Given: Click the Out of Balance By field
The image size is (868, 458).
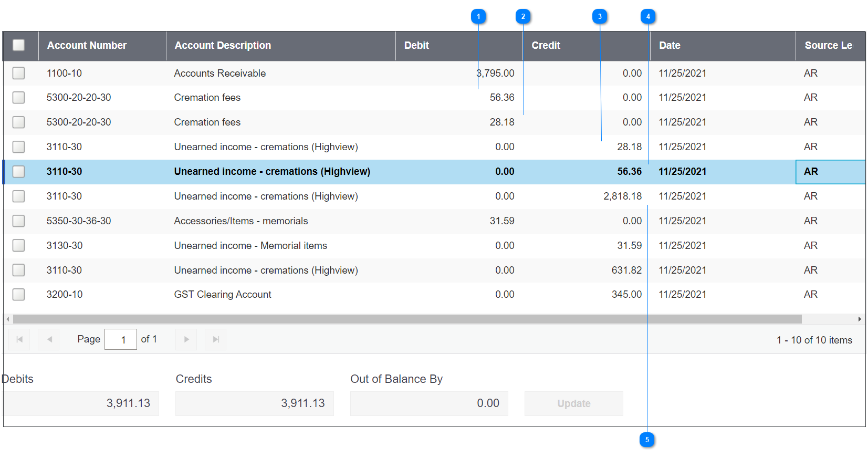Looking at the screenshot, I should pos(429,403).
